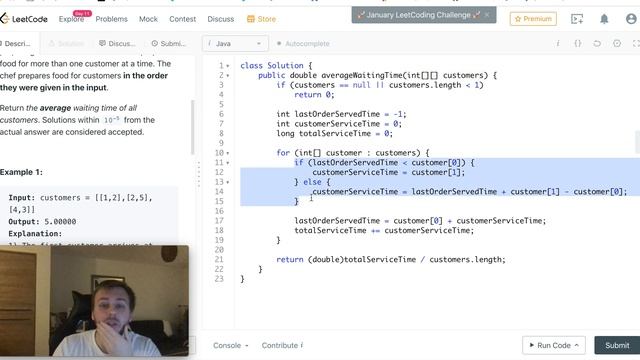
Task: Click the Store shopping icon
Action: (251, 19)
